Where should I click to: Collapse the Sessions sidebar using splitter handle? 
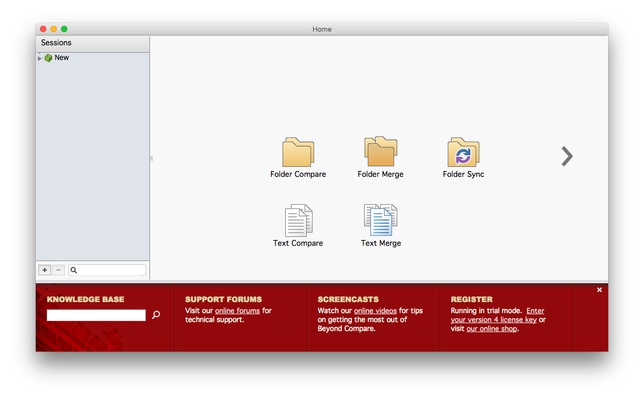point(151,158)
